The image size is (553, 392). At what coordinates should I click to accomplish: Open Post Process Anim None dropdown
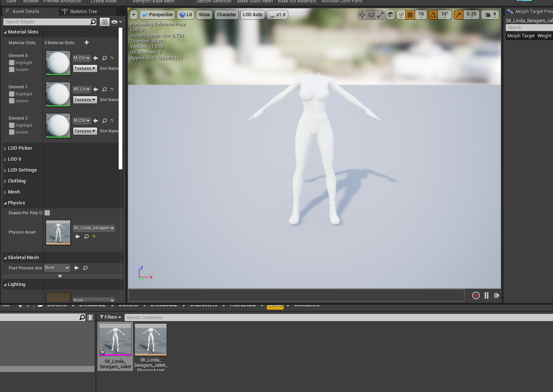click(x=57, y=268)
